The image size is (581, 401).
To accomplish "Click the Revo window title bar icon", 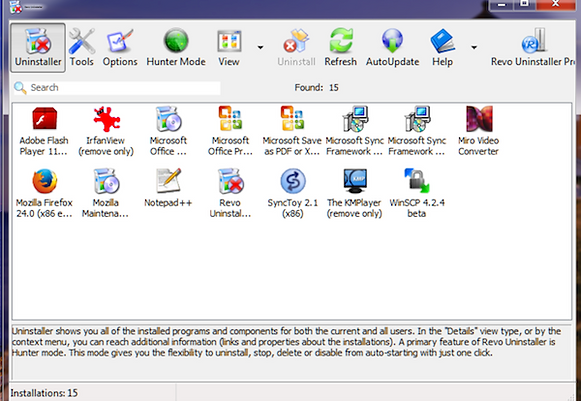I will (x=16, y=6).
